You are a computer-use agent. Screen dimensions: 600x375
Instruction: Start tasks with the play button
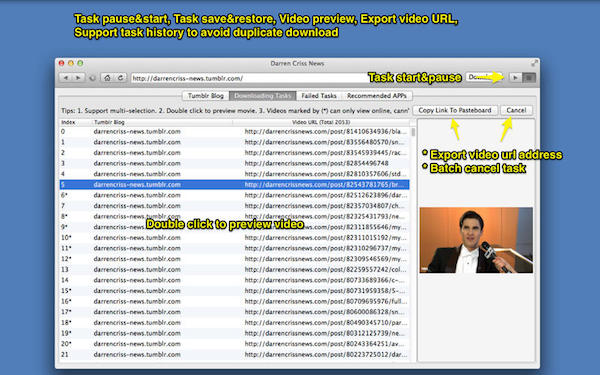point(515,78)
